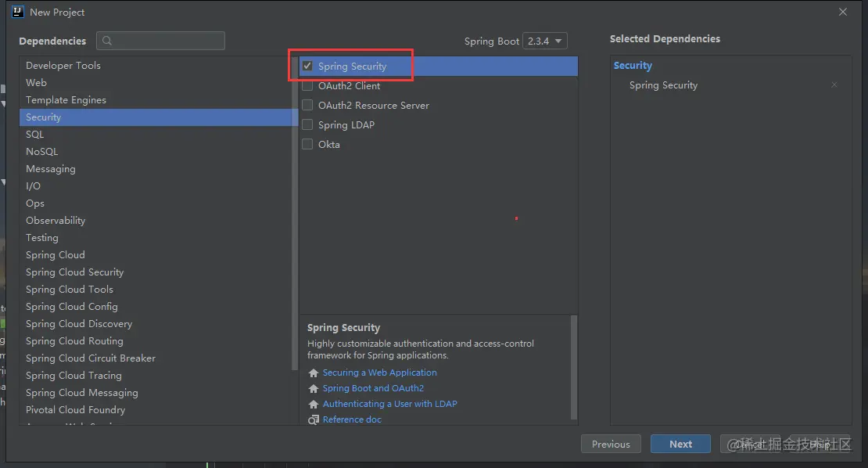Click the OAuth2 Client label text

click(350, 86)
